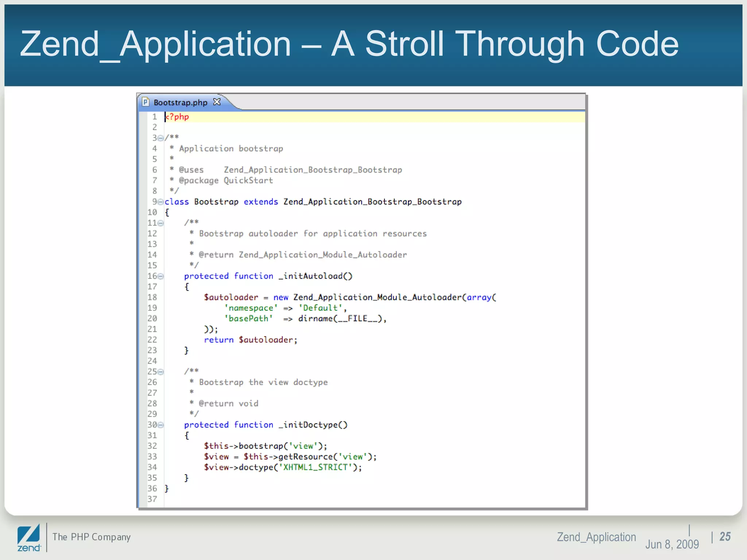Viewport: 747px width, 560px height.
Task: Click '@return void' comment on line 28
Action: click(229, 404)
